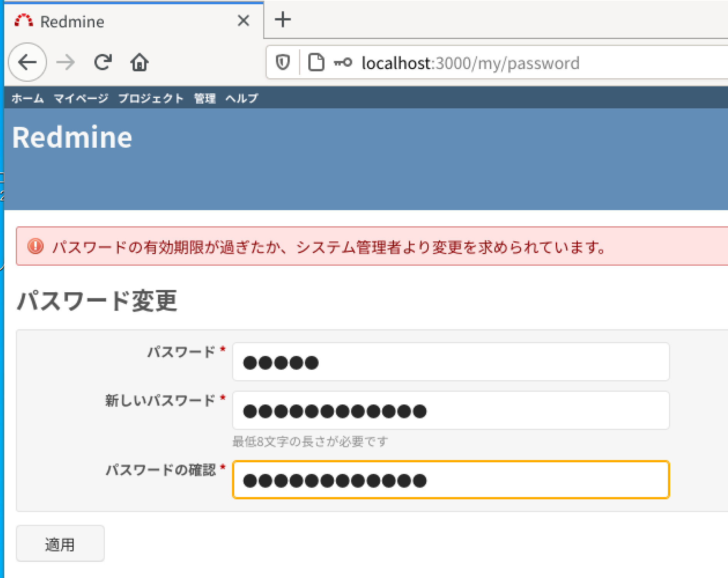This screenshot has width=728, height=578.
Task: Open ホーム in top menu
Action: point(28,98)
